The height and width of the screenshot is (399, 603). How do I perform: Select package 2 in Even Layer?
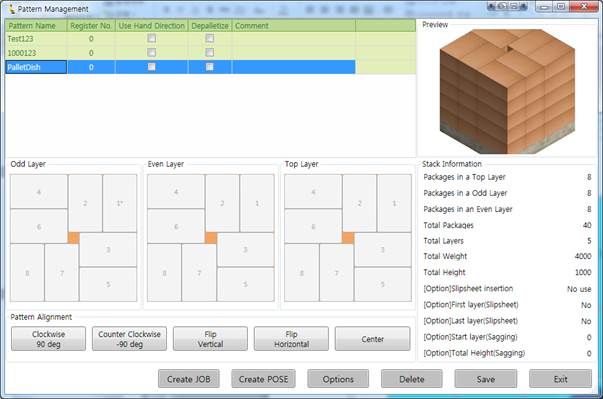222,203
